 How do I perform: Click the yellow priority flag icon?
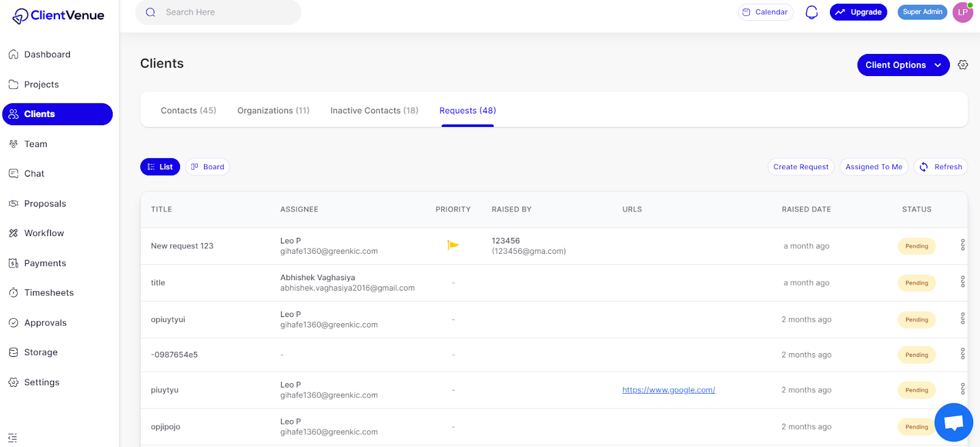[453, 245]
